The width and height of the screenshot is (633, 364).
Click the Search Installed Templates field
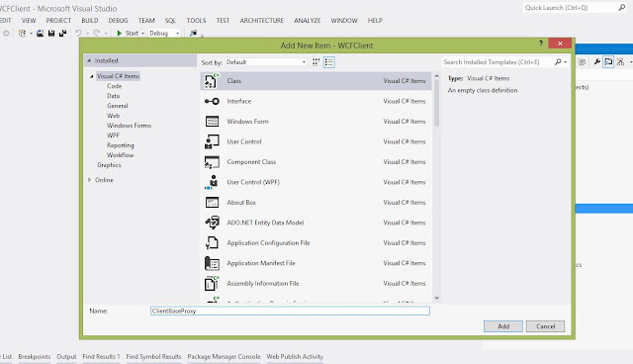[498, 61]
